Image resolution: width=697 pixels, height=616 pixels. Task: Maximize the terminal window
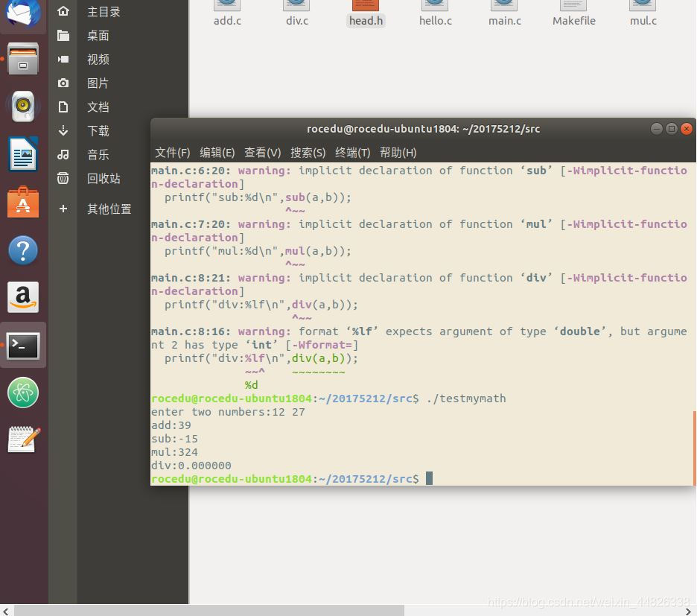pos(672,129)
